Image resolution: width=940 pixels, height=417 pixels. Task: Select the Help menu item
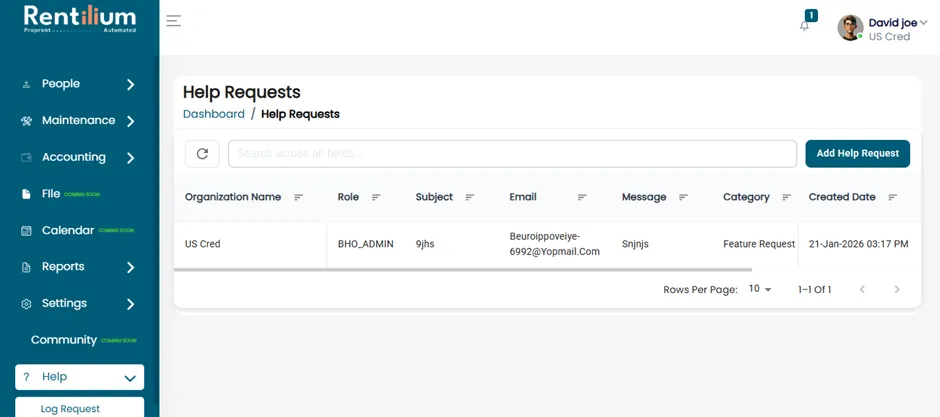pos(79,377)
